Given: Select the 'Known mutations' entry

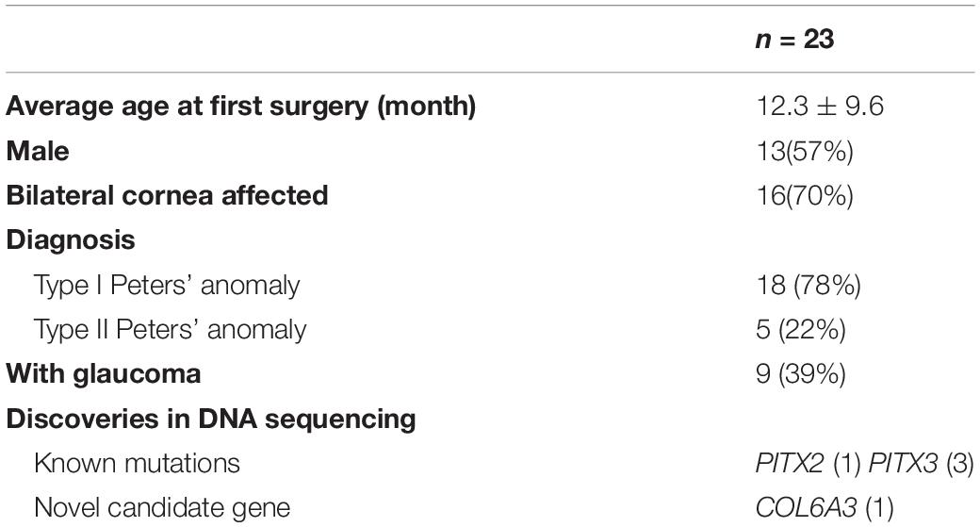Looking at the screenshot, I should pyautogui.click(x=137, y=463).
